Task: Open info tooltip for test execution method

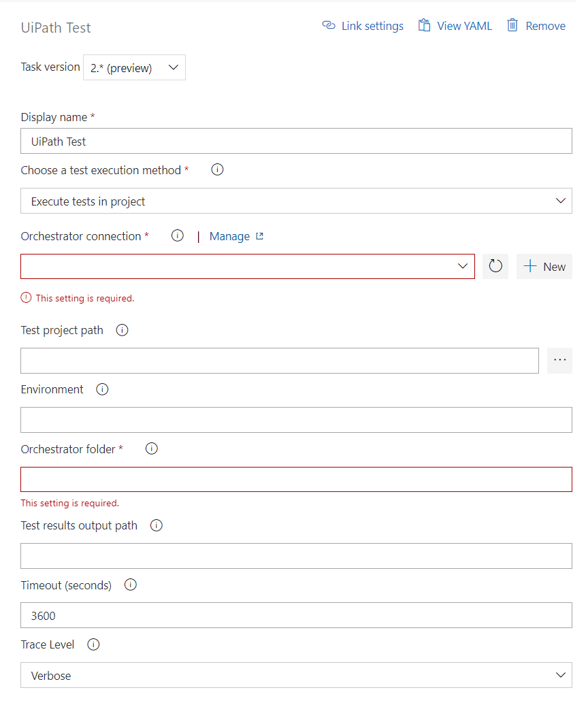Action: pos(217,170)
